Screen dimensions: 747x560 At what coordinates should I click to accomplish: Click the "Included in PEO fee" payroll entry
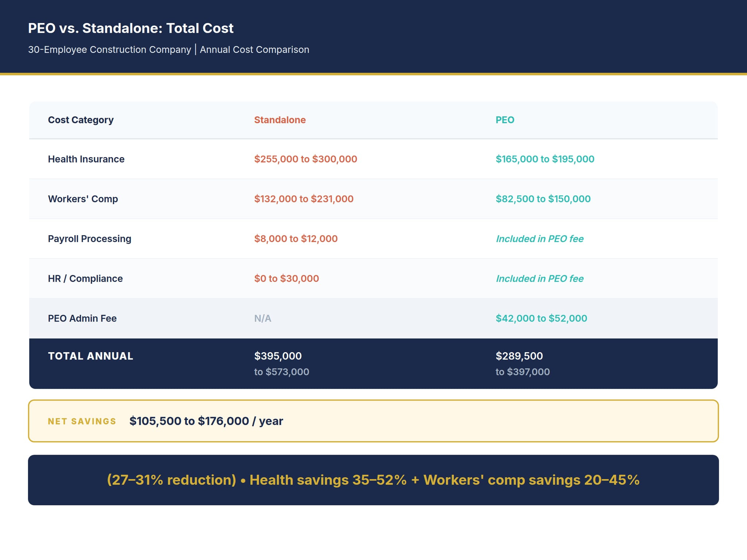point(539,238)
